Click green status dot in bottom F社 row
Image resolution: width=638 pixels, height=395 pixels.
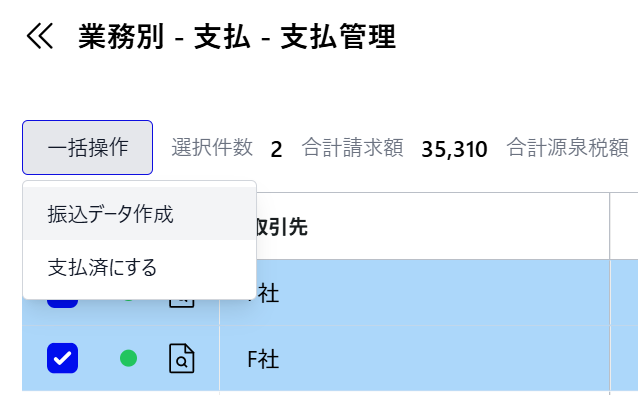coord(129,358)
